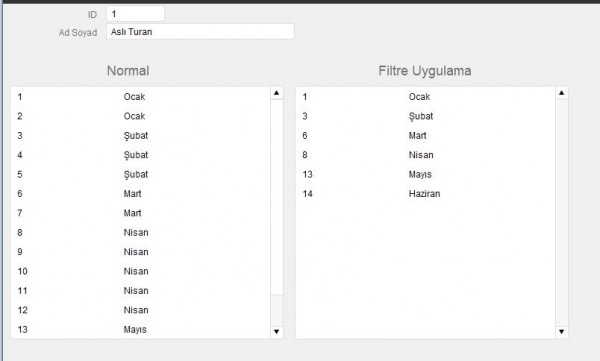Select row 2 Ocak in Normal list
The width and height of the screenshot is (600, 361).
pyautogui.click(x=140, y=116)
